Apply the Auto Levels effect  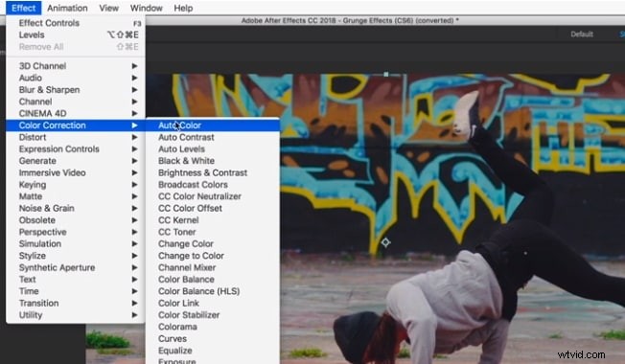click(213, 148)
